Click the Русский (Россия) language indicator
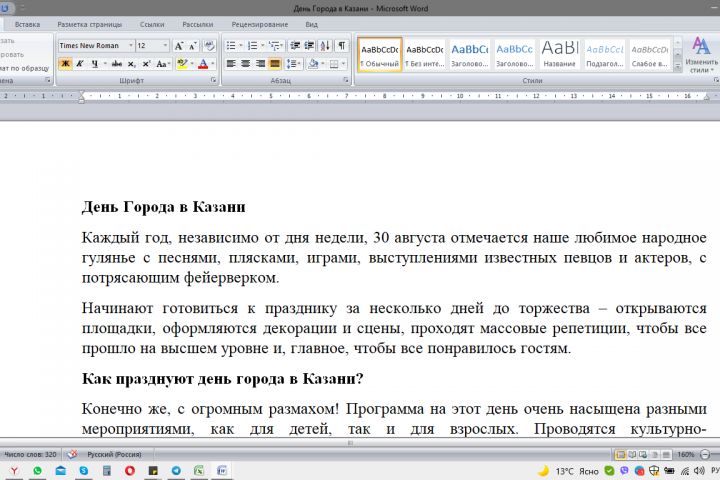This screenshot has width=720, height=480. [x=114, y=454]
